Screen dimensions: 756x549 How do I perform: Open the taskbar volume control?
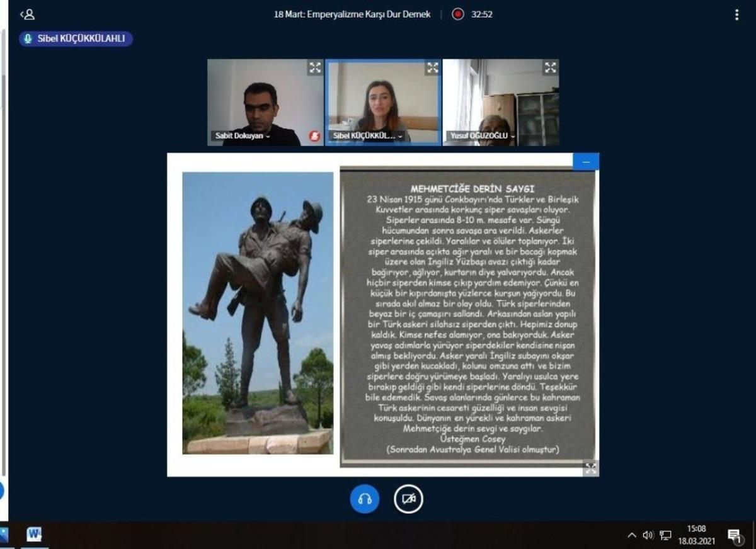[648, 535]
